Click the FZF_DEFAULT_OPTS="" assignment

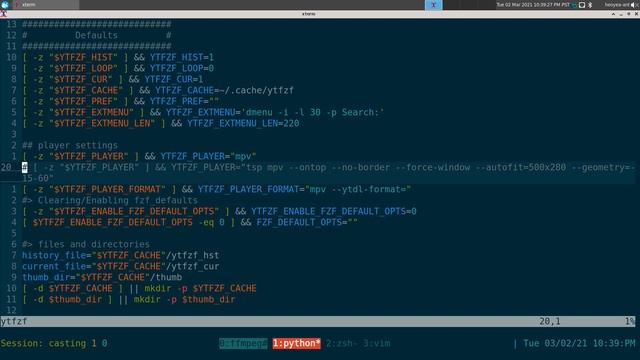tap(307, 222)
